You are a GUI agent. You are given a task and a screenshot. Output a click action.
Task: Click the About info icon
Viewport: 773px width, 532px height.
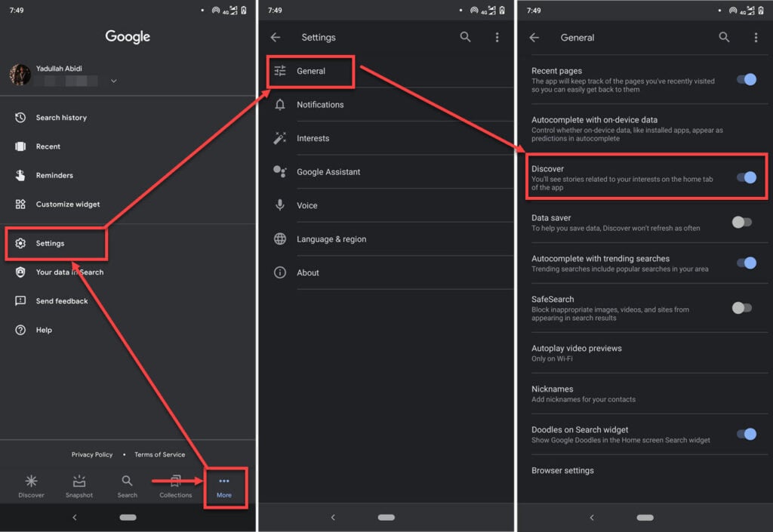pos(279,272)
